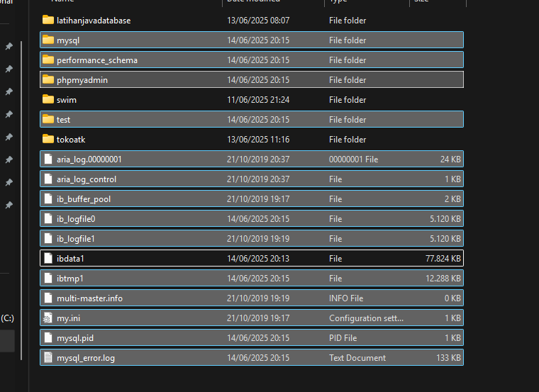Image resolution: width=539 pixels, height=392 pixels.
Task: Click the 13/06/2025 11:16 date of tokoatk
Action: click(258, 140)
